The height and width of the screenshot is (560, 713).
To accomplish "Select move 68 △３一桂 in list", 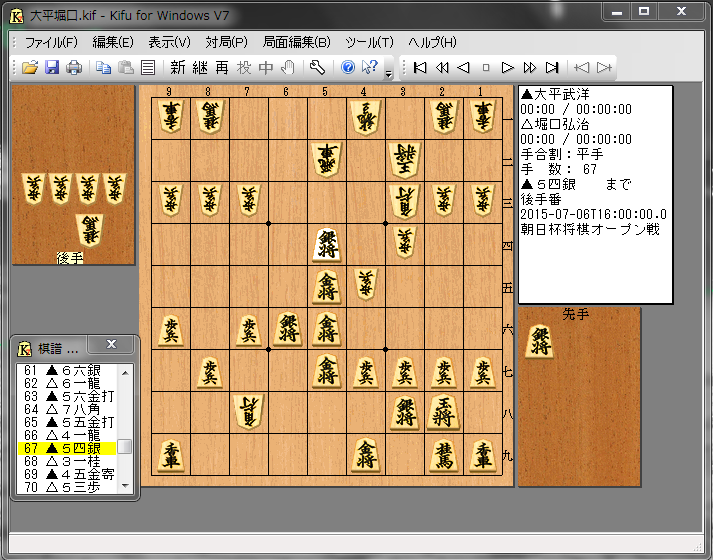I will 68,461.
